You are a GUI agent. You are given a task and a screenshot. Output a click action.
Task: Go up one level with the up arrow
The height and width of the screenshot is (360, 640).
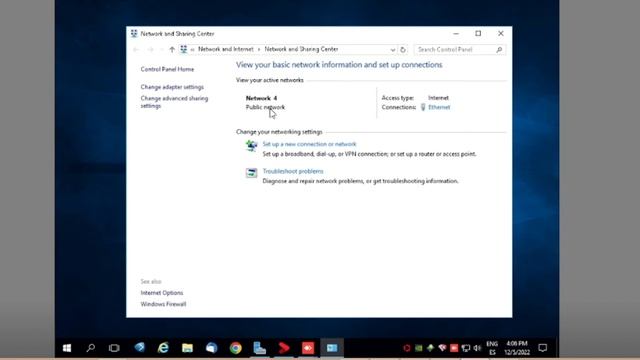[x=172, y=49]
